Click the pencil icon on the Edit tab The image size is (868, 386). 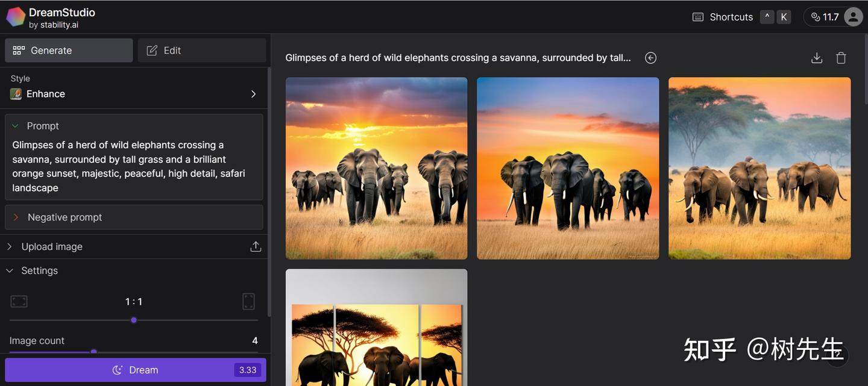(151, 50)
